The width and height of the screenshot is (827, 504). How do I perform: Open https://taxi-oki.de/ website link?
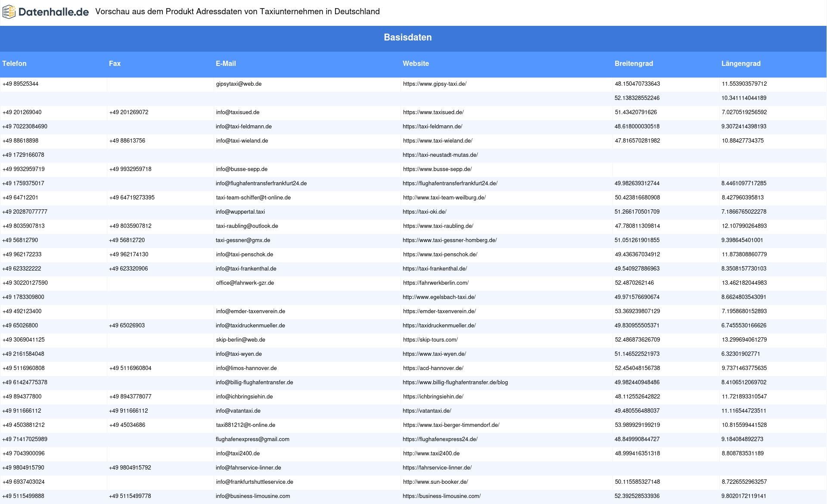(424, 212)
